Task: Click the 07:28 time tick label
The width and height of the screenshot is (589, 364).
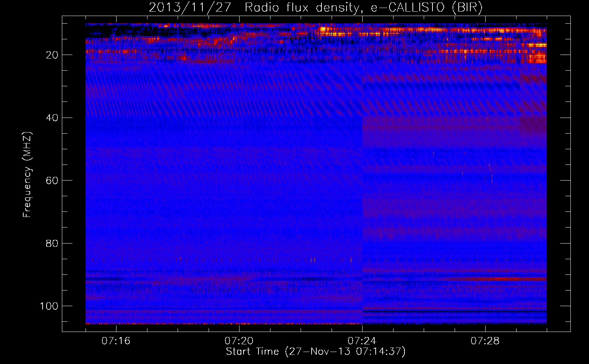Action: coord(485,341)
